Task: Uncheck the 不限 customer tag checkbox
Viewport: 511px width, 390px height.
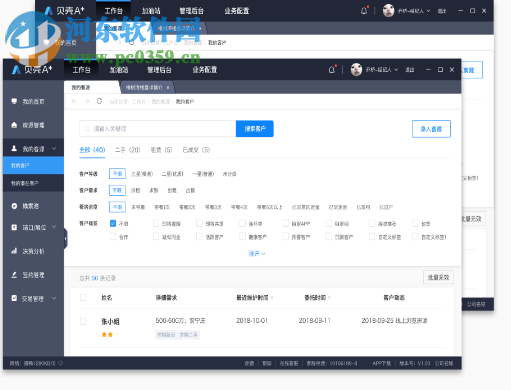Action: (113, 223)
